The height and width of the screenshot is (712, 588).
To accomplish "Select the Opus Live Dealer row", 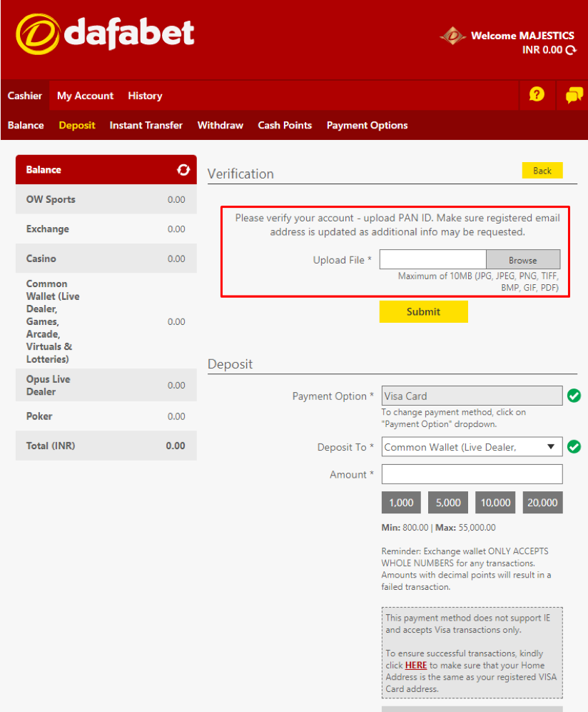I will [106, 385].
